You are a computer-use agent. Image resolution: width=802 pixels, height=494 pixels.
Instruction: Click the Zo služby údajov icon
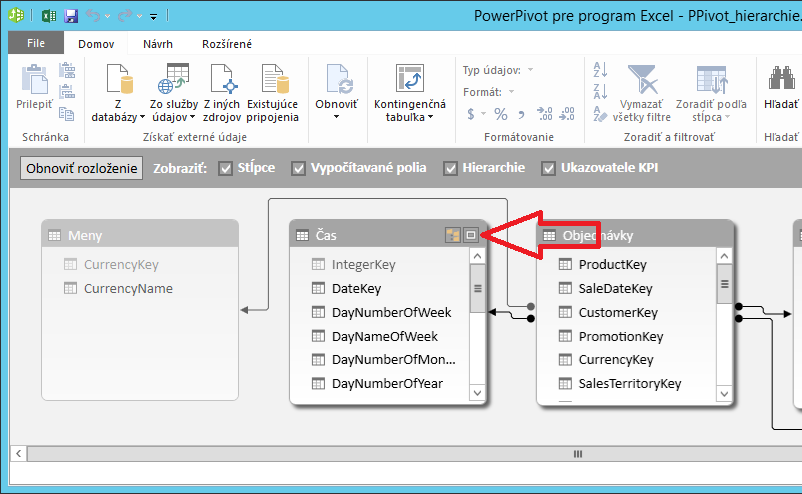tap(173, 79)
